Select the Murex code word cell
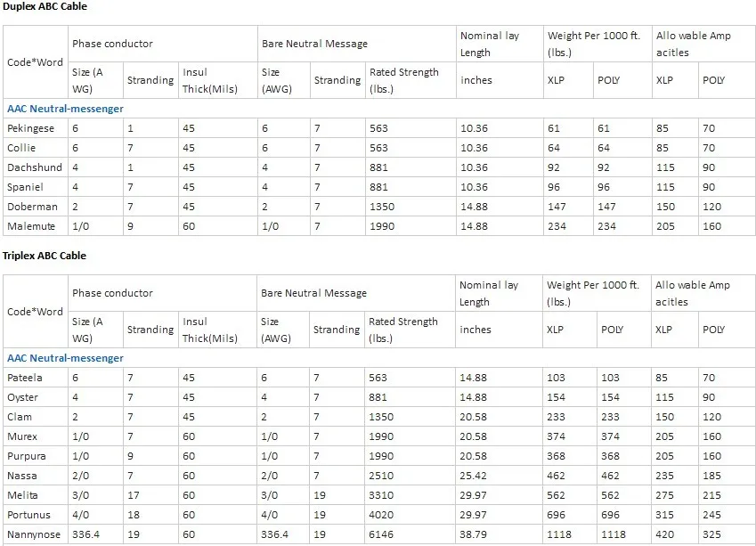 tap(21, 436)
